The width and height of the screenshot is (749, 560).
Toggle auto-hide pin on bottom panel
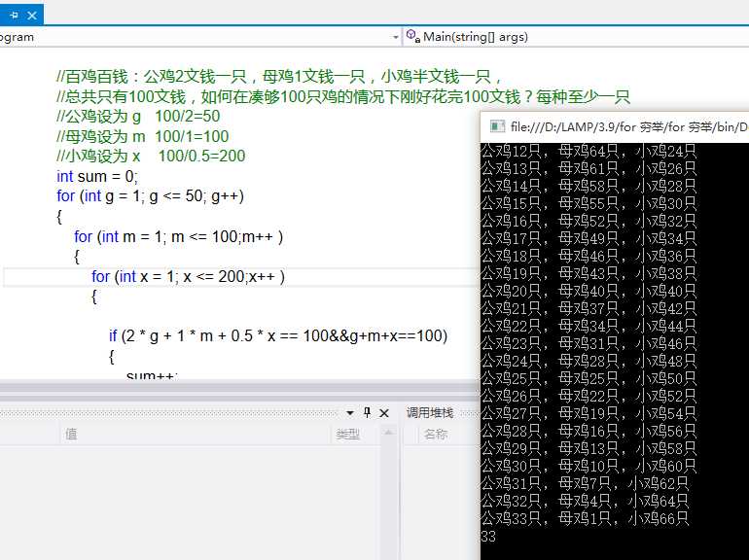367,412
